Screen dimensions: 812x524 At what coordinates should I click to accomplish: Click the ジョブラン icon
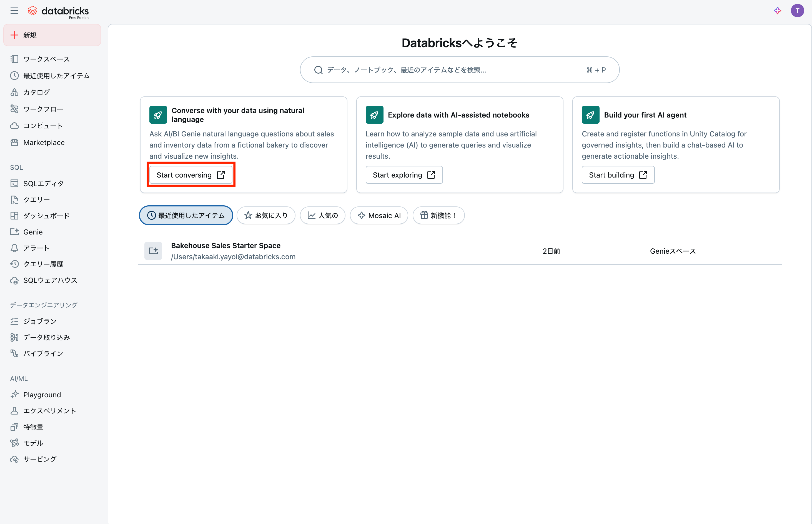click(14, 321)
